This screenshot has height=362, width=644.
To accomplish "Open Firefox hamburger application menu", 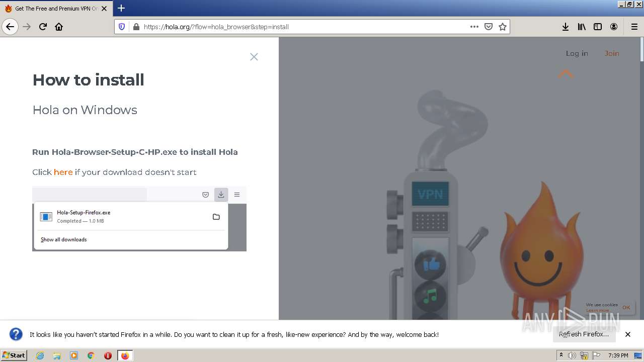I will click(634, 27).
